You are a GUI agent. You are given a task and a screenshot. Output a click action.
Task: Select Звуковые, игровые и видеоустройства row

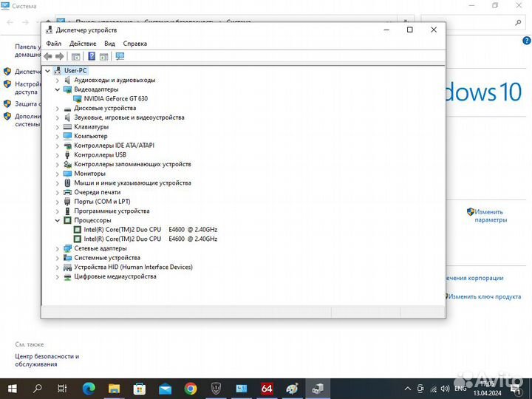(129, 117)
